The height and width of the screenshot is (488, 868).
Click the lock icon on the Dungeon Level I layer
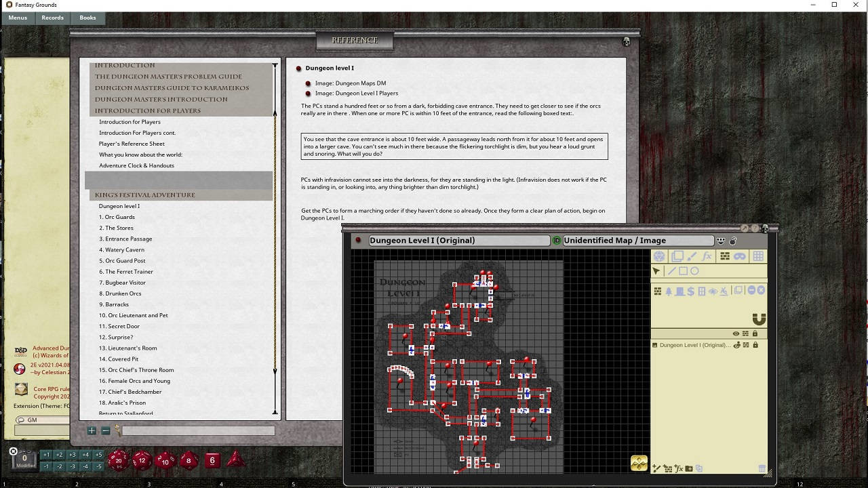[x=755, y=345]
